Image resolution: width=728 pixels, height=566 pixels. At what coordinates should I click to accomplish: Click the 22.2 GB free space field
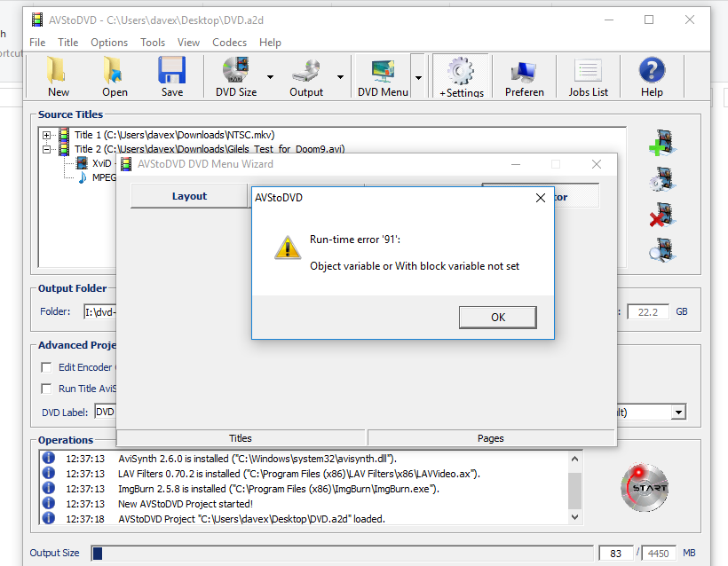648,311
